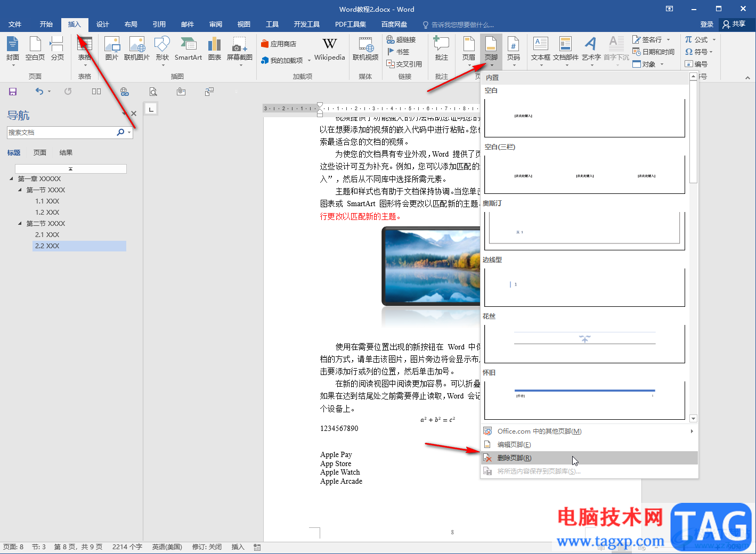
Task: Open the search options dropdown in navigation
Action: (x=129, y=133)
